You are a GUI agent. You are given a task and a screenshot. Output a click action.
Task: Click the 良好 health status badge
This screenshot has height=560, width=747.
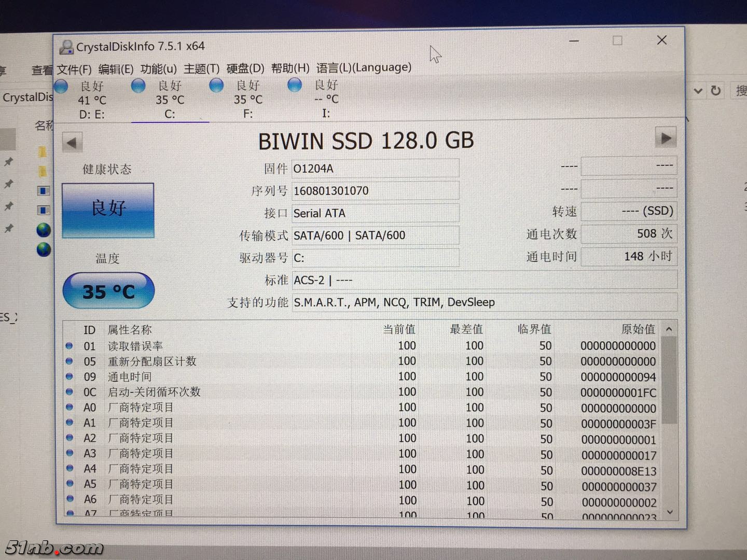(107, 209)
